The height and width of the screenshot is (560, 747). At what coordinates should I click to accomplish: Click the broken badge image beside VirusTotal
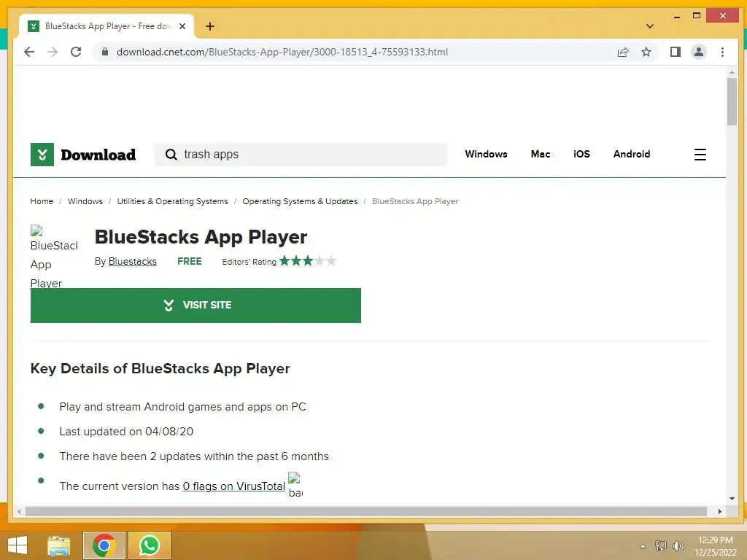click(295, 485)
